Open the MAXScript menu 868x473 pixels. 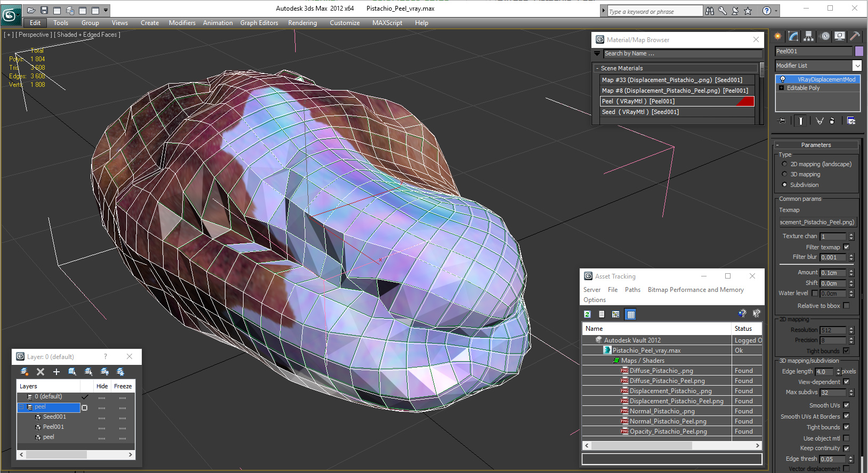pos(387,23)
